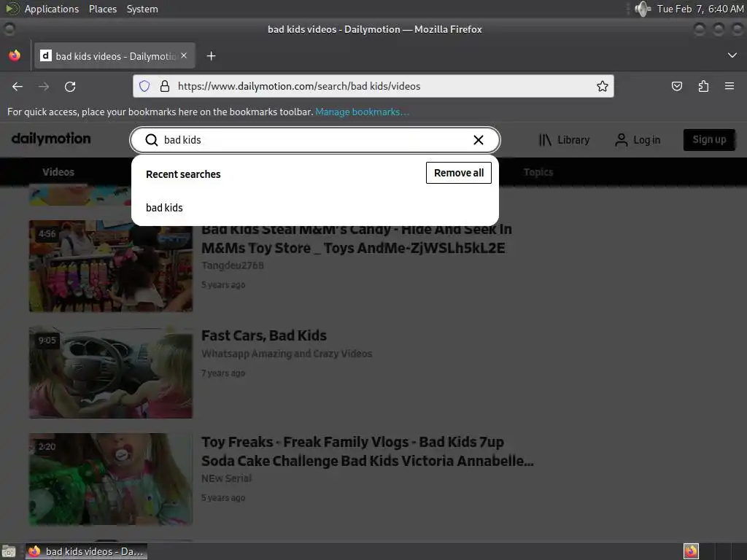This screenshot has height=560, width=747.
Task: Open the Firefox extensions puzzle icon
Action: (703, 86)
